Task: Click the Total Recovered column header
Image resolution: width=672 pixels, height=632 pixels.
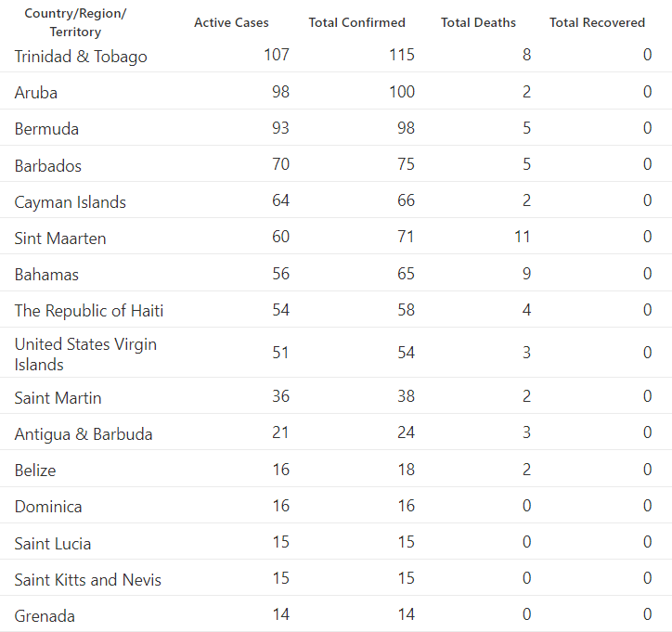Action: point(597,22)
